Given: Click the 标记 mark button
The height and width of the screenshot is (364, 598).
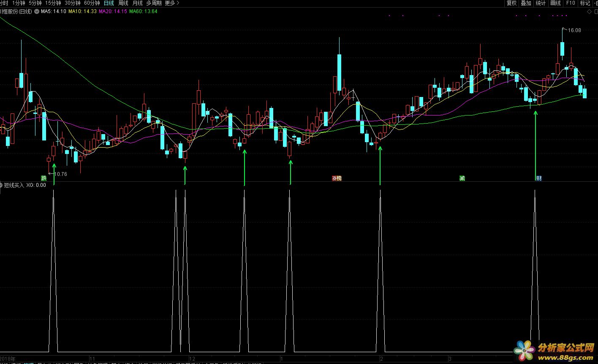Looking at the screenshot, I should 585,3.
